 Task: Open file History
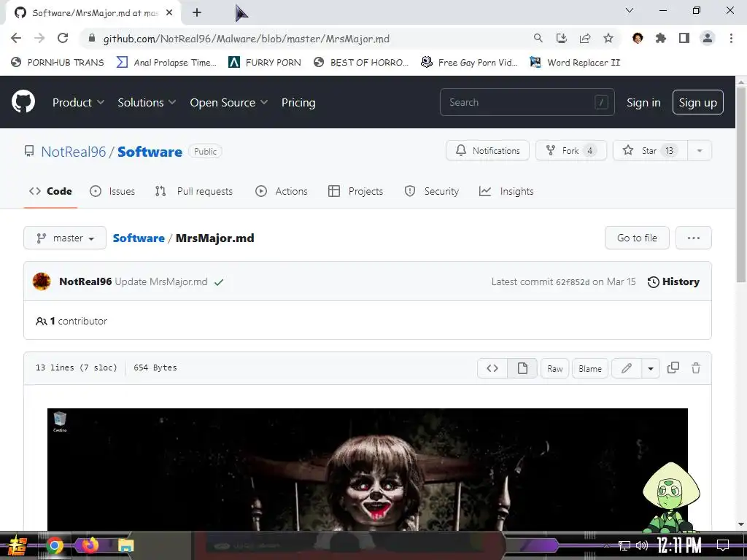tap(673, 281)
